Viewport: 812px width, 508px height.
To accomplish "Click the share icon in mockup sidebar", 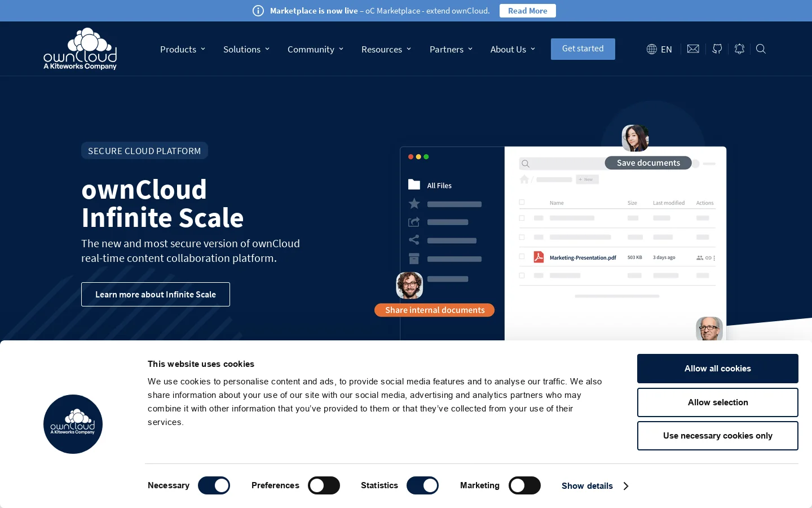I will 414,240.
